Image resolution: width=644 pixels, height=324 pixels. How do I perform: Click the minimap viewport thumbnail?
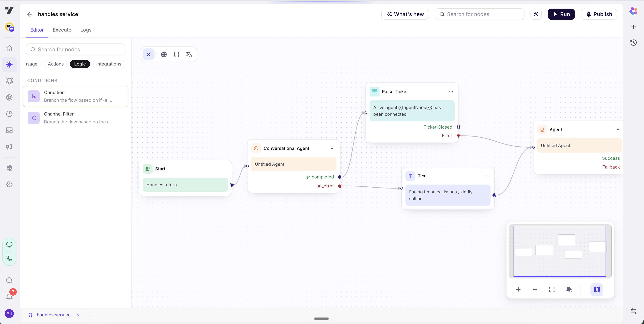(x=559, y=251)
